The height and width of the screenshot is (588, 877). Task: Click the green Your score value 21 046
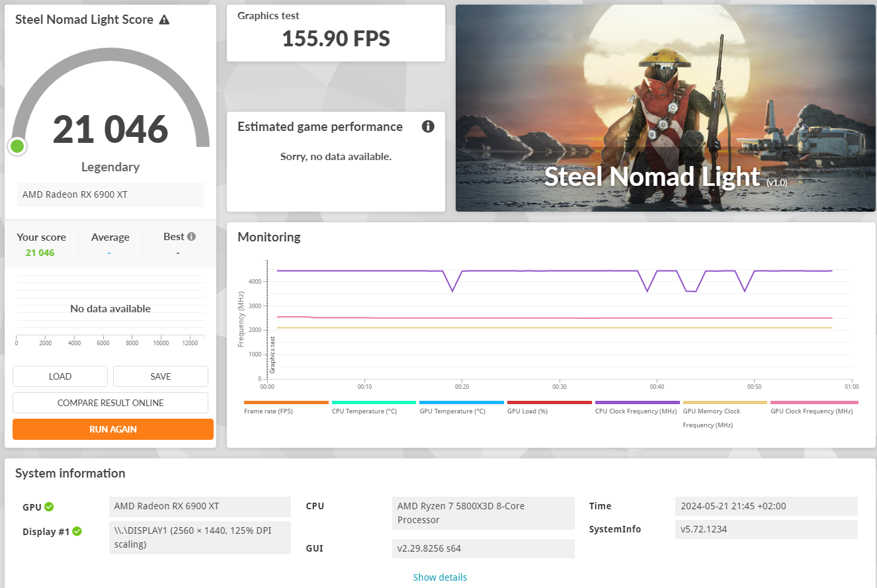pyautogui.click(x=40, y=253)
